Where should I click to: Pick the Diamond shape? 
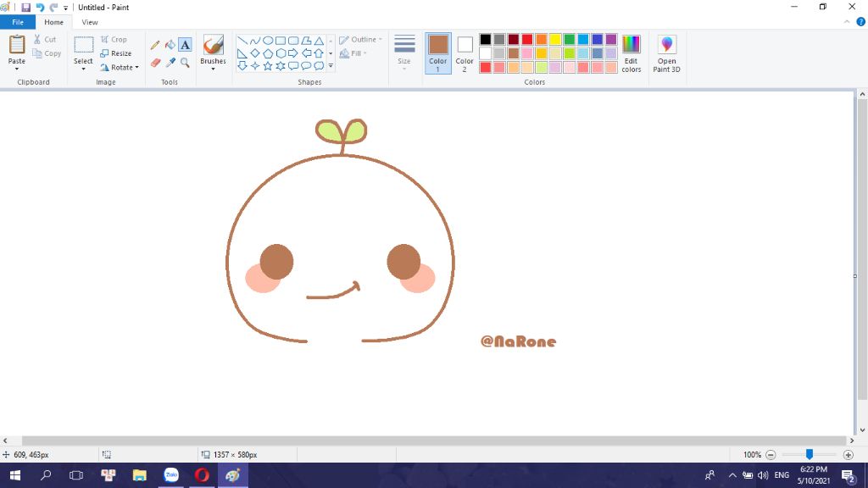click(x=254, y=53)
